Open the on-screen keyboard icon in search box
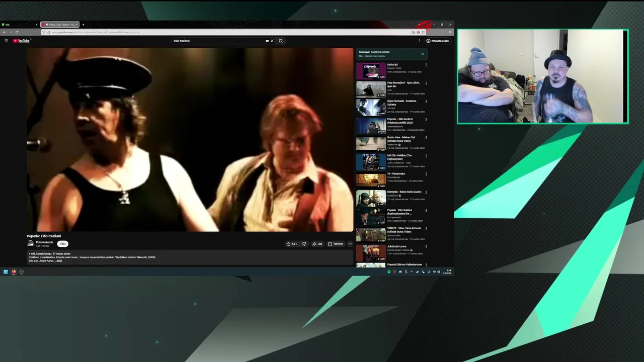The height and width of the screenshot is (362, 644). coord(267,41)
